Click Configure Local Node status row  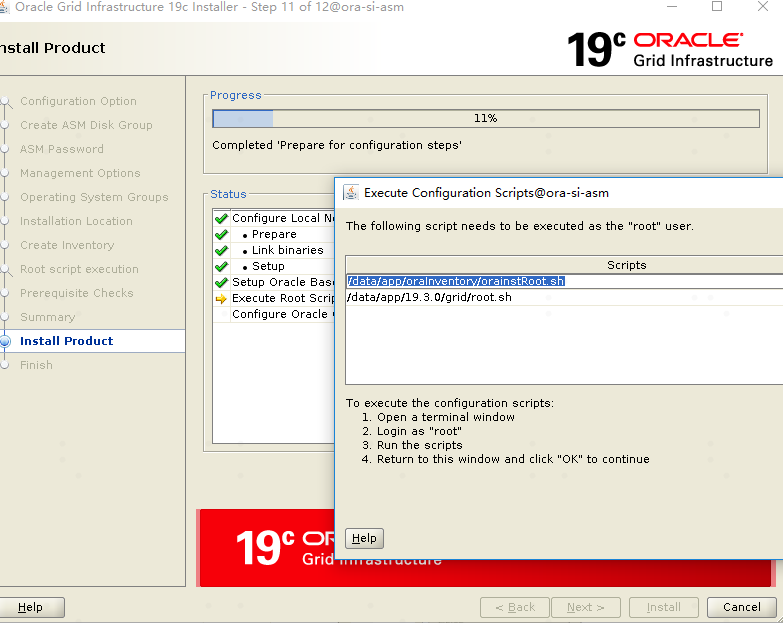(x=275, y=218)
